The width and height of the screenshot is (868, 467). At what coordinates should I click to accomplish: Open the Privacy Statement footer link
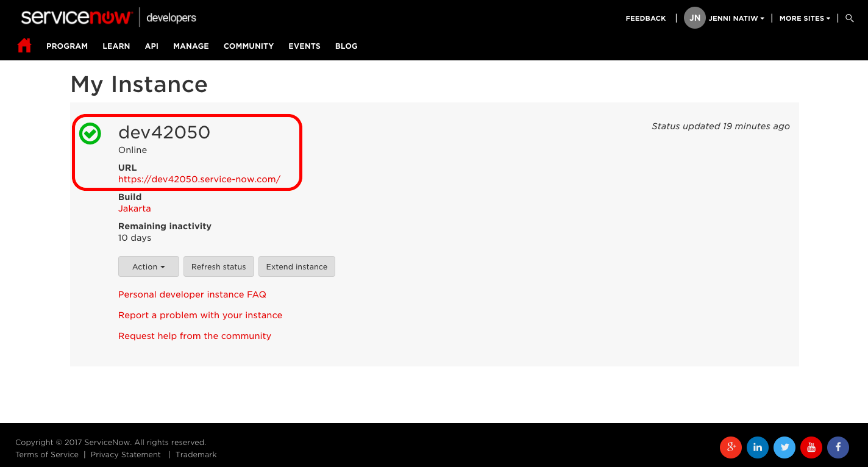click(126, 454)
